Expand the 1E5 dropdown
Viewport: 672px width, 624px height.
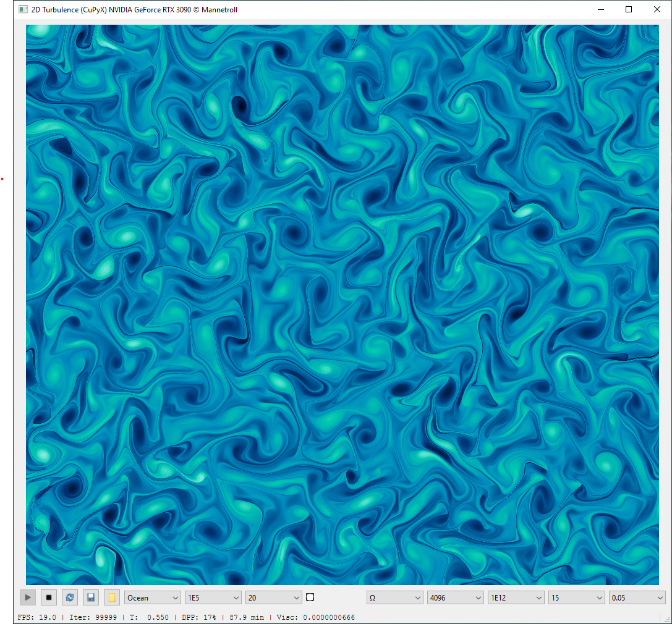(x=213, y=597)
